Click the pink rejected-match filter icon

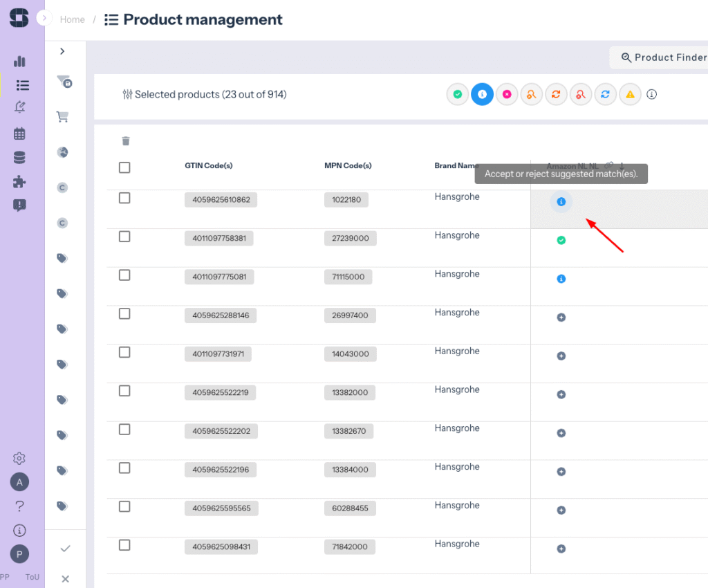[x=507, y=94]
